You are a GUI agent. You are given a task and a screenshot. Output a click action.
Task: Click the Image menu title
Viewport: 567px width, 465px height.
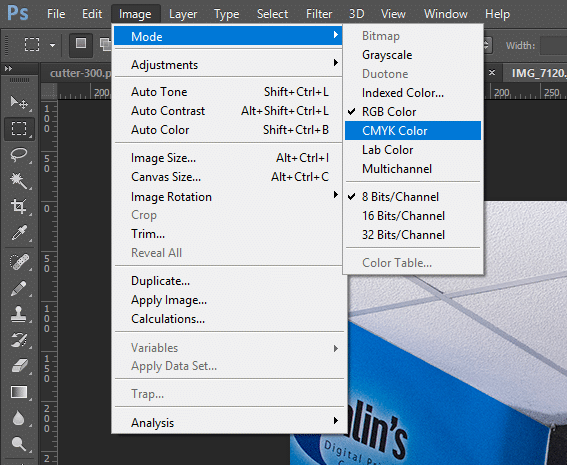click(x=135, y=14)
